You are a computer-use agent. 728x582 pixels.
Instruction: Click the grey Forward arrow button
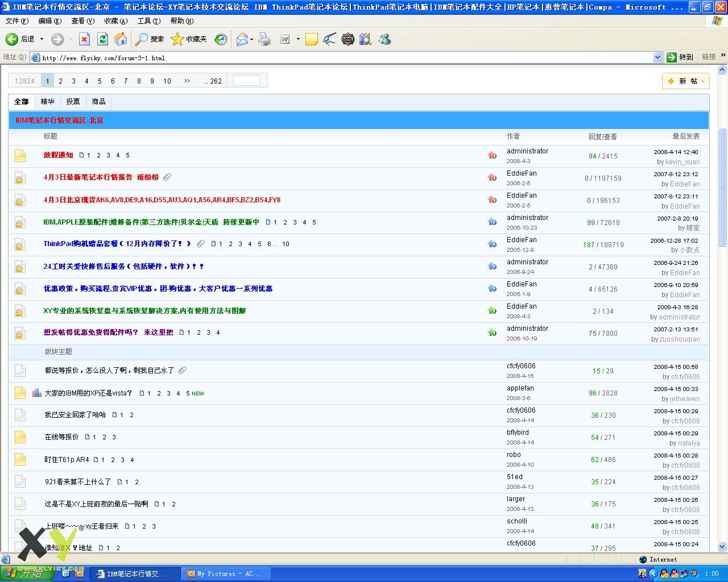tap(57, 39)
